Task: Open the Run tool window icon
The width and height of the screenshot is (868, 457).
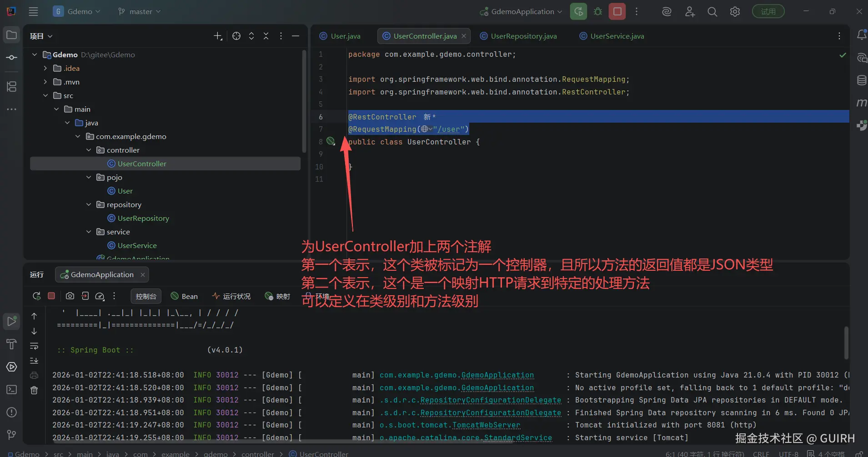Action: (x=11, y=321)
